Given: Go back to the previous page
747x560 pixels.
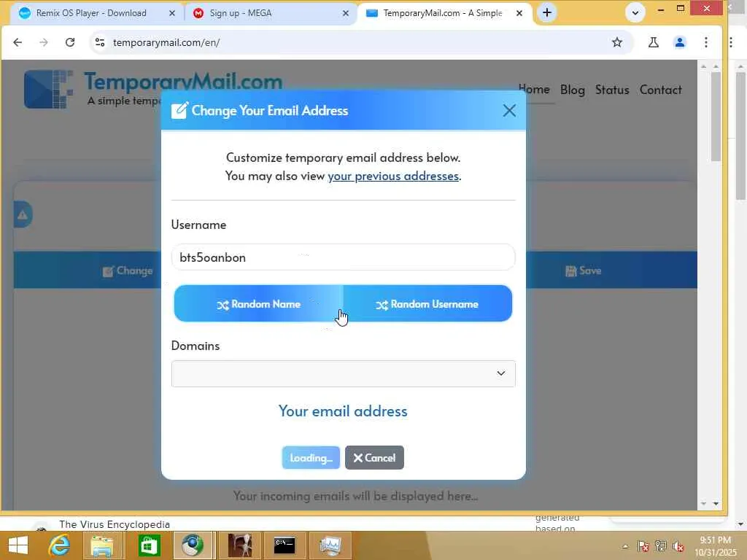Looking at the screenshot, I should click(x=18, y=42).
